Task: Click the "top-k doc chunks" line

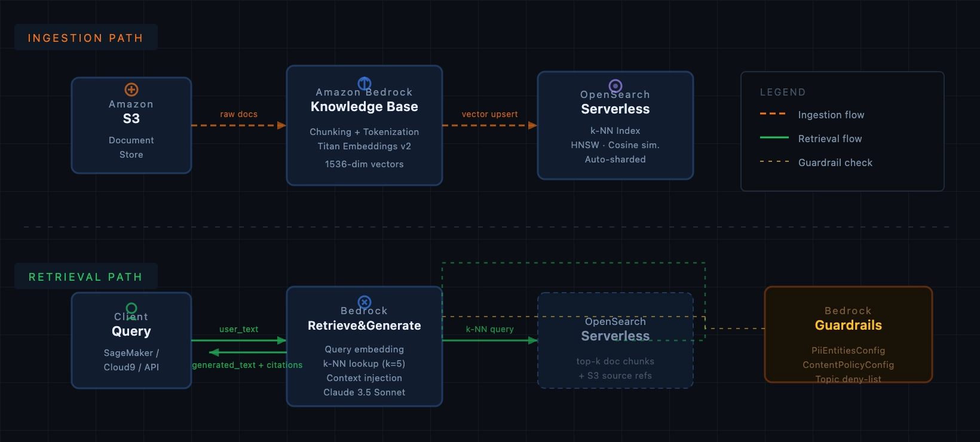Action: pyautogui.click(x=615, y=361)
